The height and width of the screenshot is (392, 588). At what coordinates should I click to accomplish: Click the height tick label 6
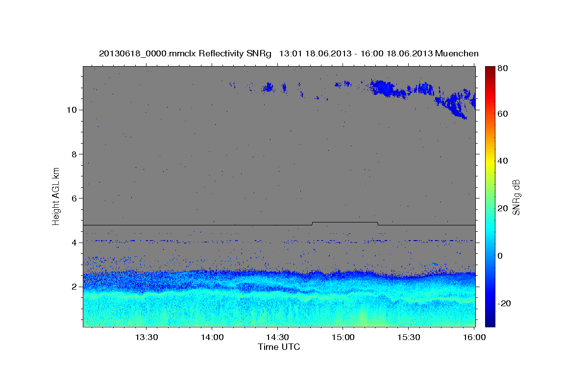[73, 198]
